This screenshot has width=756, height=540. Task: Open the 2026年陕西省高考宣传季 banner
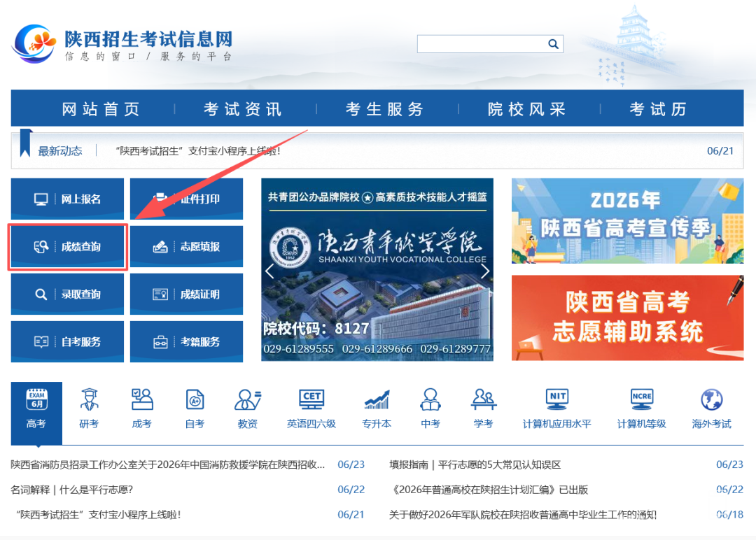[x=627, y=220]
